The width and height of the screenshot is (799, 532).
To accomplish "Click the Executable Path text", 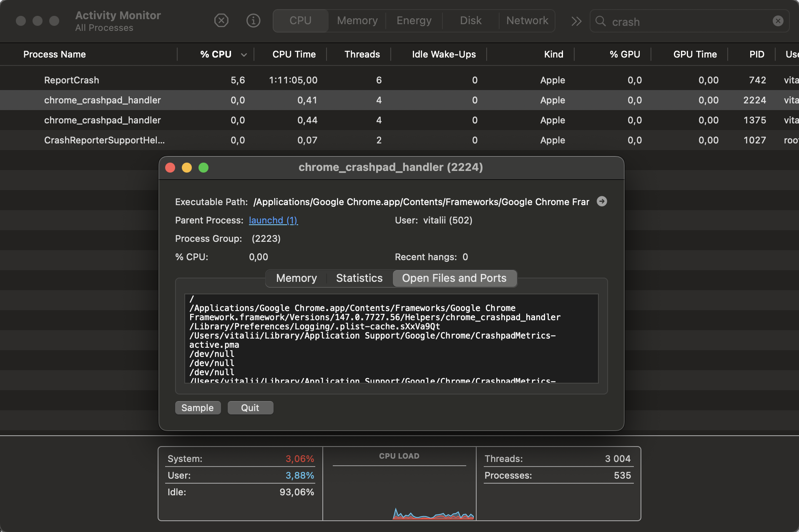I will click(x=421, y=202).
